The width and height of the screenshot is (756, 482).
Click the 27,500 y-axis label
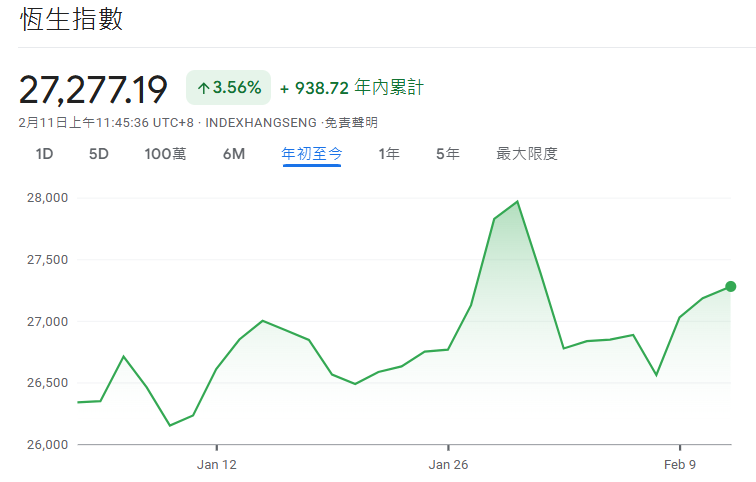[47, 260]
